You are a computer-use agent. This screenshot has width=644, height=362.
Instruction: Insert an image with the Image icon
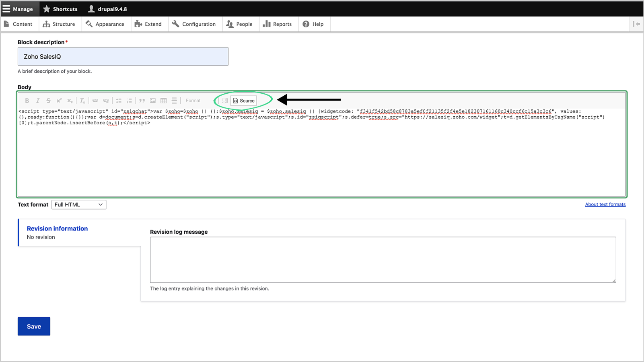click(x=153, y=101)
